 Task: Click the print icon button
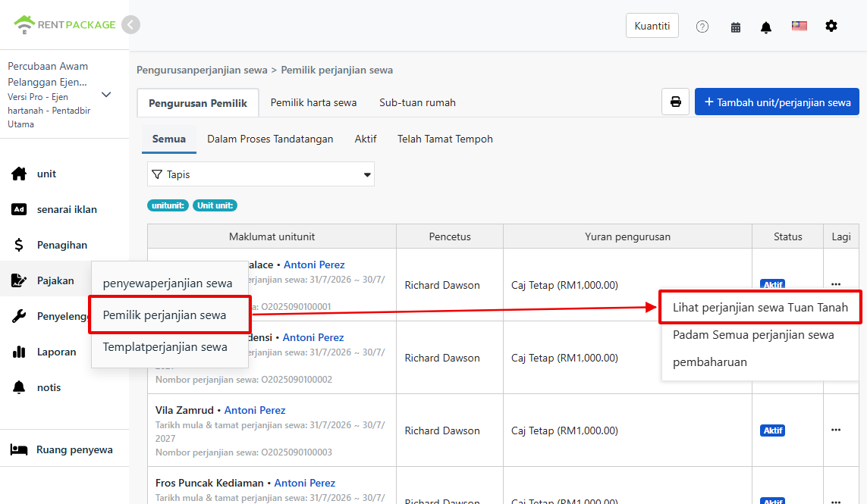coord(676,102)
